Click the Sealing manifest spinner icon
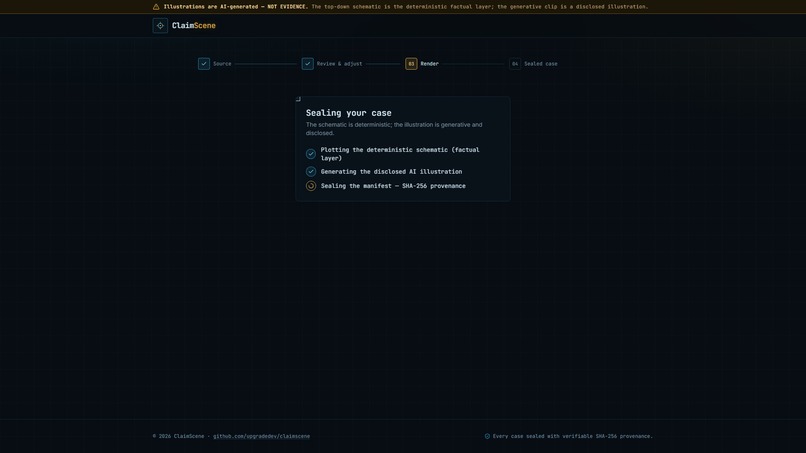This screenshot has height=453, width=806. pos(310,186)
